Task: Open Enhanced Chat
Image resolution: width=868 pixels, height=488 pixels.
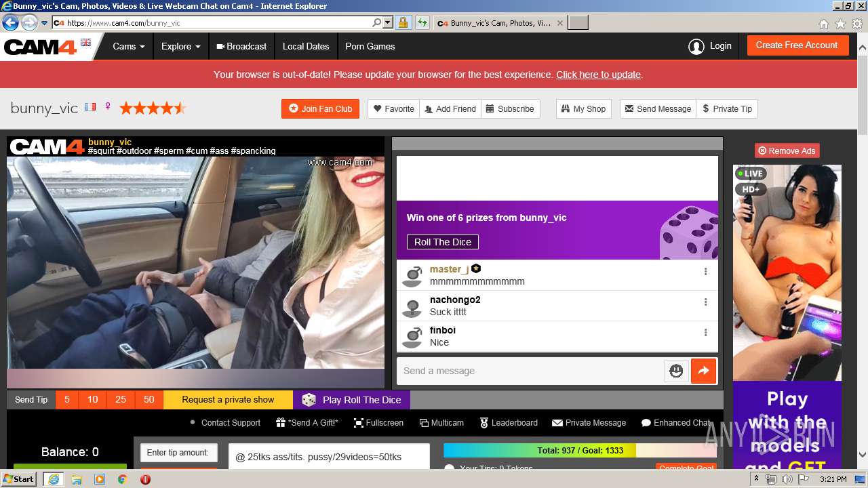Action: [675, 422]
